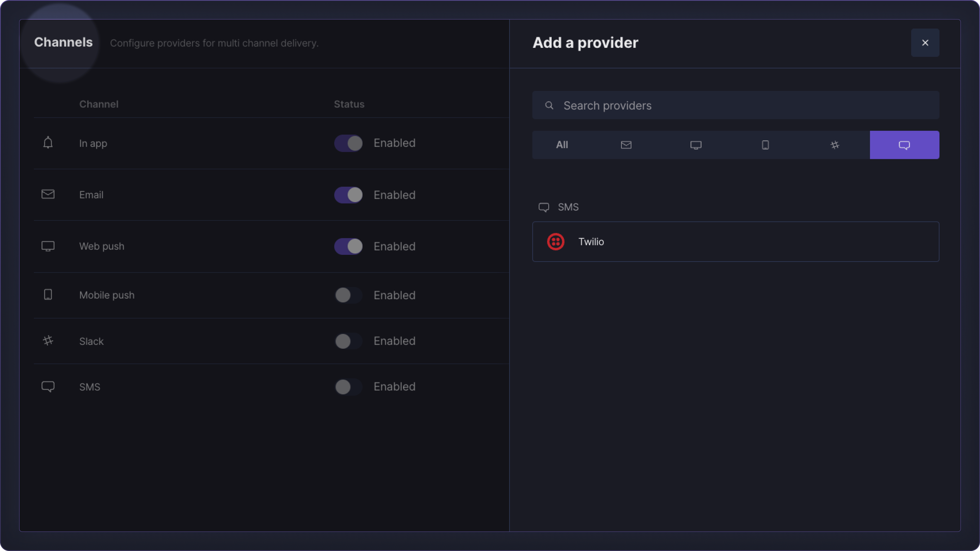Enable the Mobile push toggle
The width and height of the screenshot is (980, 551).
(348, 295)
